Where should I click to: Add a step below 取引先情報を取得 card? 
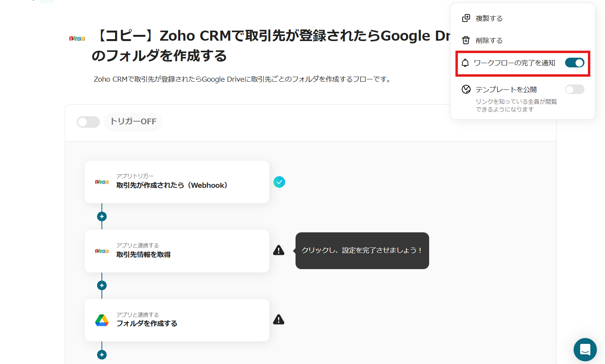(102, 285)
